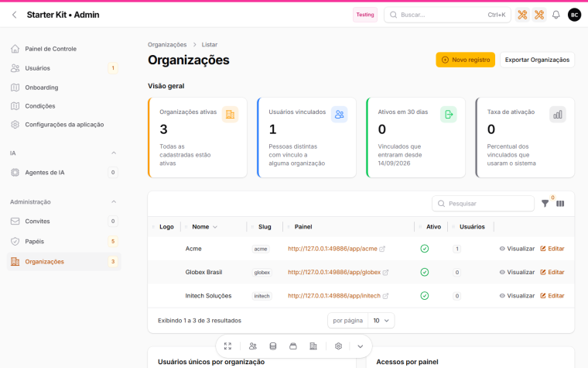Open the table filter funnel icon
The image size is (588, 368).
pyautogui.click(x=545, y=204)
